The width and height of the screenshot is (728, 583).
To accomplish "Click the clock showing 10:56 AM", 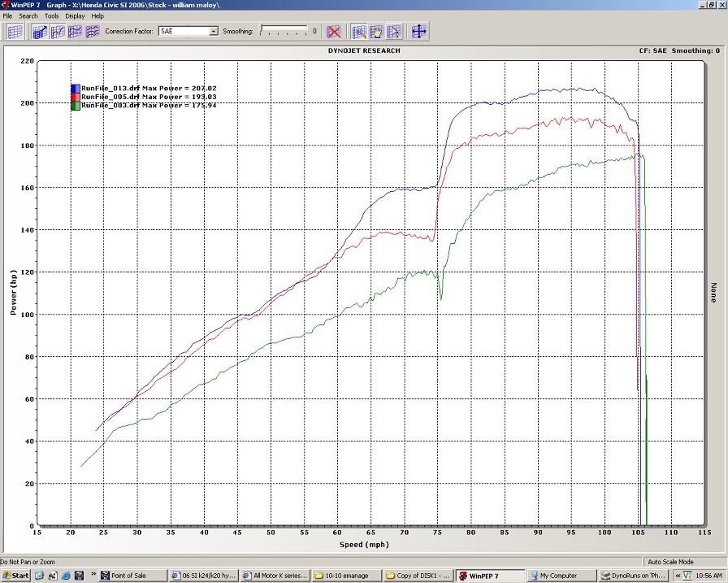I will pos(708,575).
